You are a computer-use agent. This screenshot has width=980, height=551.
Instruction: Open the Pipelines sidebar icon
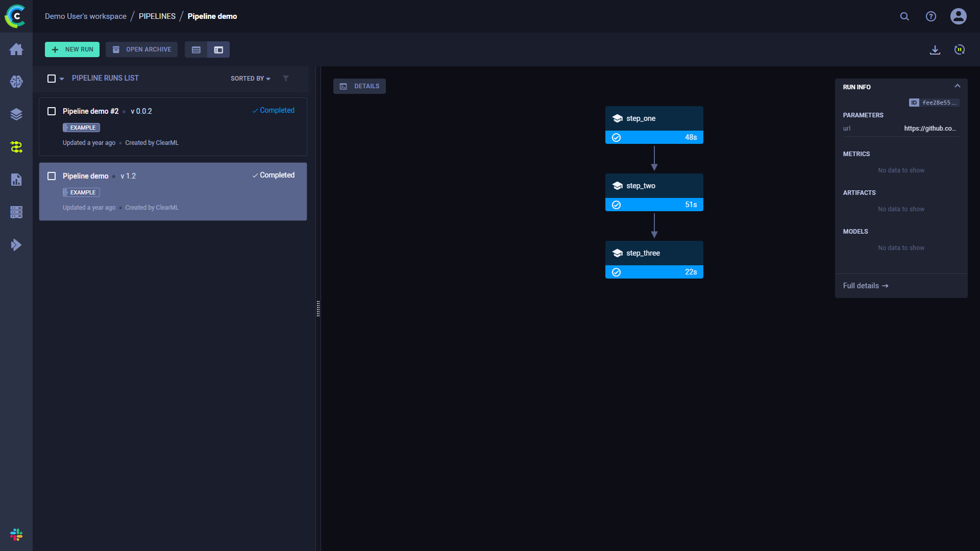(16, 147)
